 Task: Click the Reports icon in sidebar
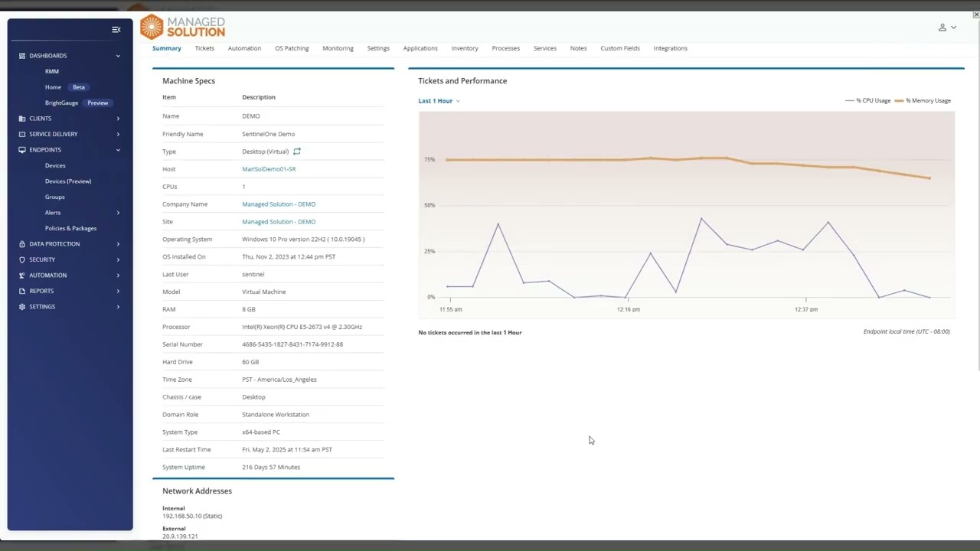pos(22,291)
